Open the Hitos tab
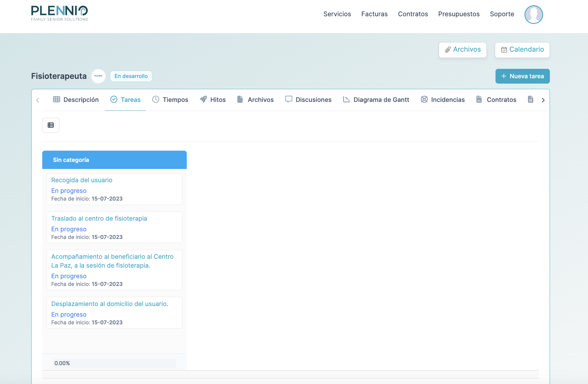588x384 pixels. coord(213,100)
